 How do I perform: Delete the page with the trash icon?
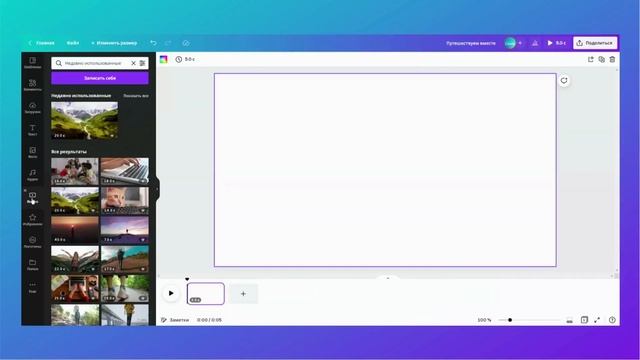[612, 59]
